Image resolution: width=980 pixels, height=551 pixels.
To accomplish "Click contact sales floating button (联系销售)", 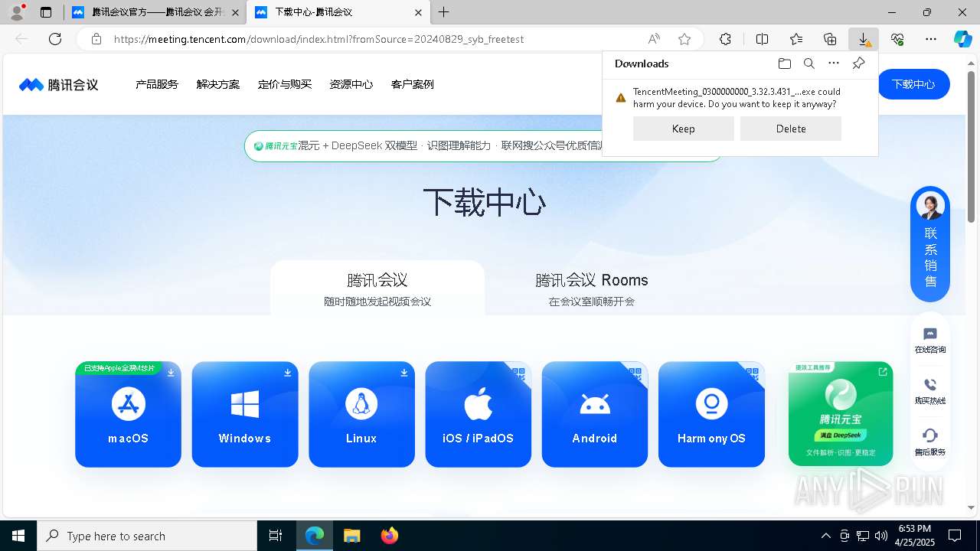I will pyautogui.click(x=930, y=244).
